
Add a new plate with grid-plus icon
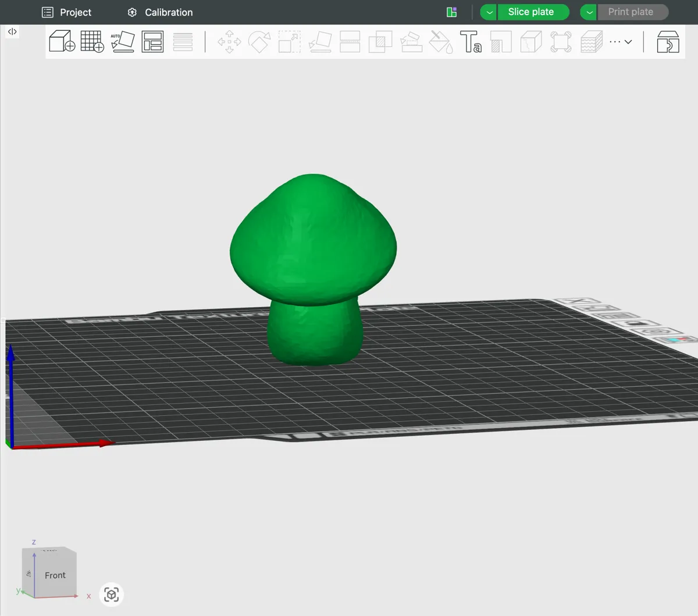(x=92, y=41)
